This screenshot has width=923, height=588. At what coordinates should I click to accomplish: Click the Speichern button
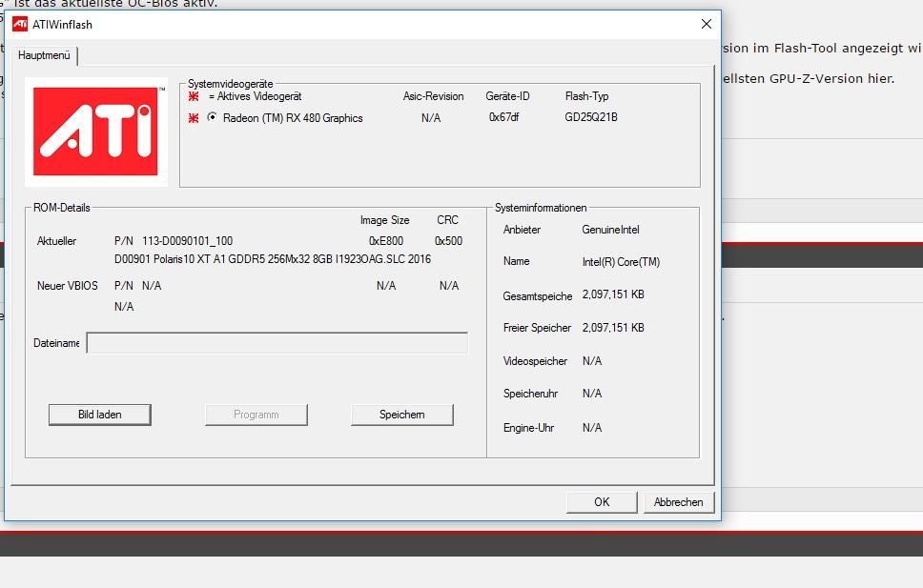[402, 415]
